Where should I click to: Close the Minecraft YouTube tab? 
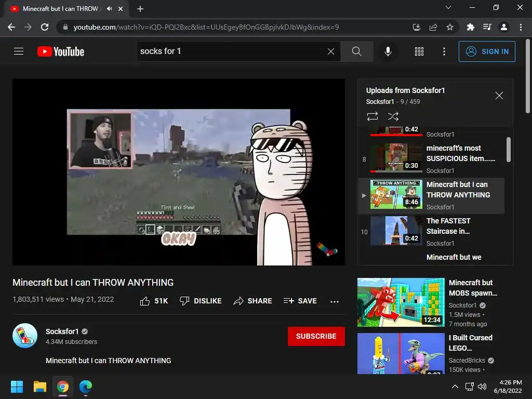click(121, 9)
